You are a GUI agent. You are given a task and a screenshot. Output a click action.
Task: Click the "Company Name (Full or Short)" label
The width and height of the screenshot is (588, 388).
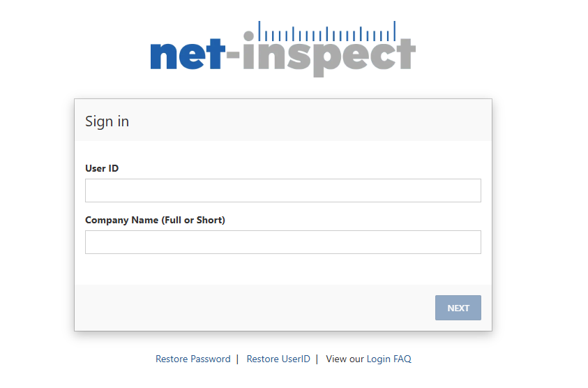155,220
